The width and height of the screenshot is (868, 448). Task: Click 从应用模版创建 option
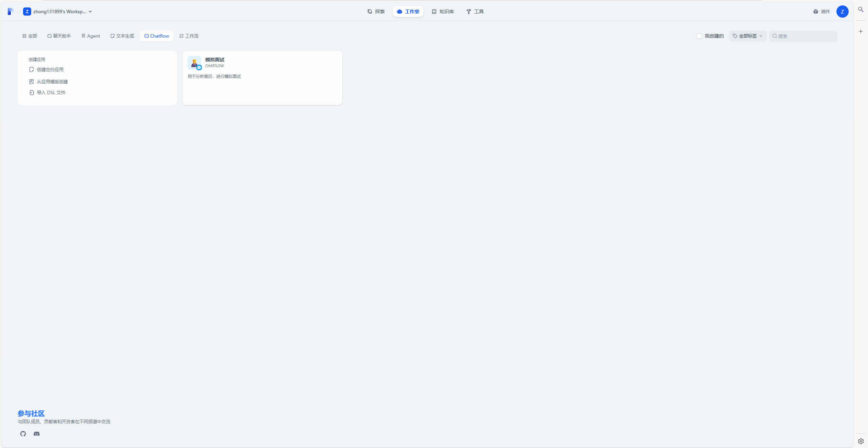pos(52,82)
